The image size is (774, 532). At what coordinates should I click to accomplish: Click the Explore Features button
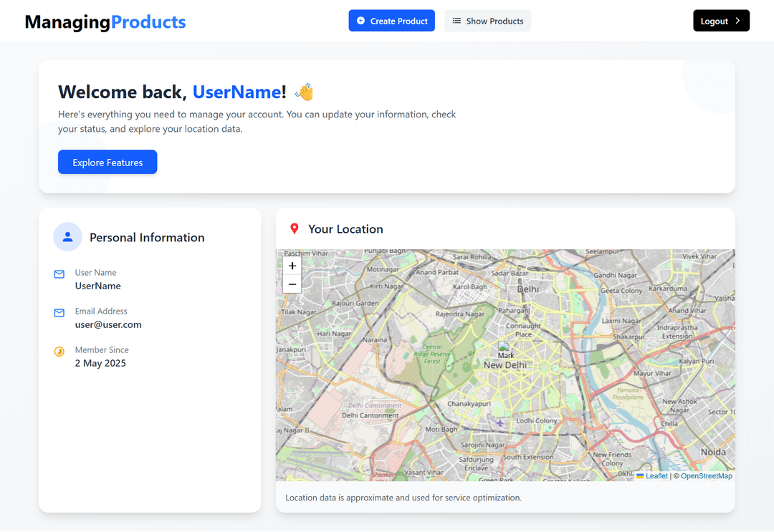pos(107,163)
